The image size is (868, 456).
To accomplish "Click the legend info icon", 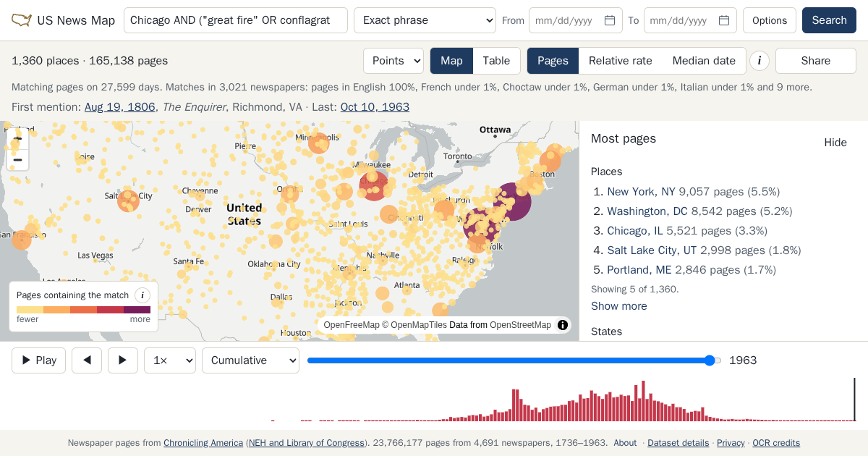I will [142, 295].
